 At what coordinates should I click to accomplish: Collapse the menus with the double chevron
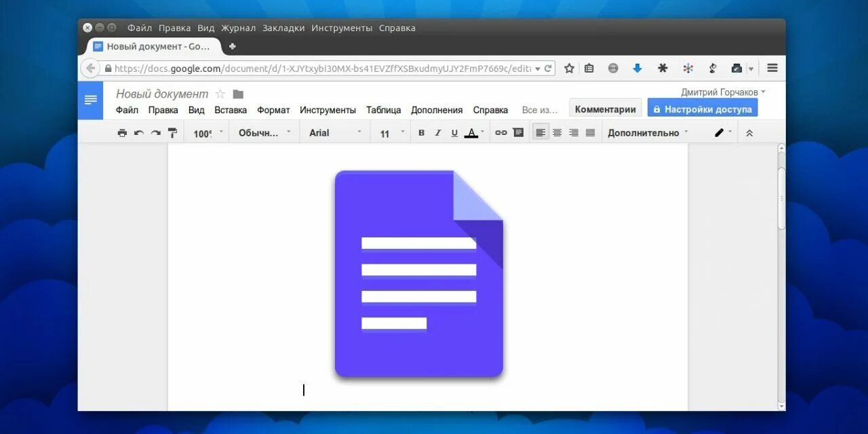click(x=749, y=133)
